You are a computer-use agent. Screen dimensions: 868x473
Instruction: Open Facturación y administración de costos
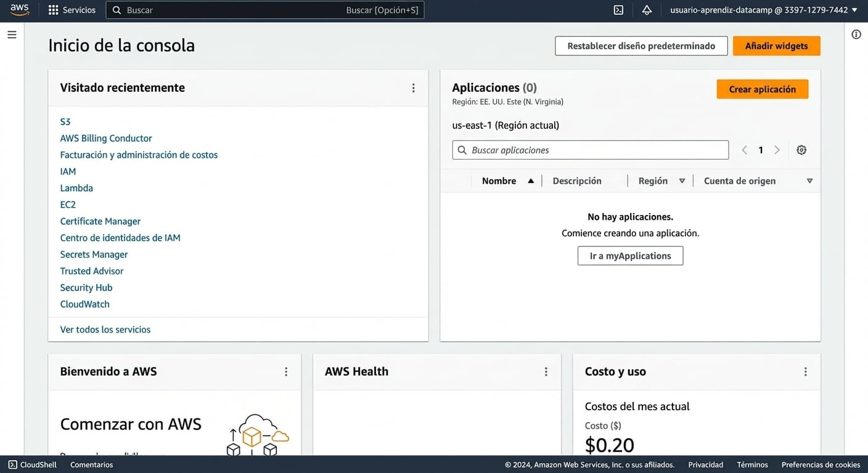(139, 155)
